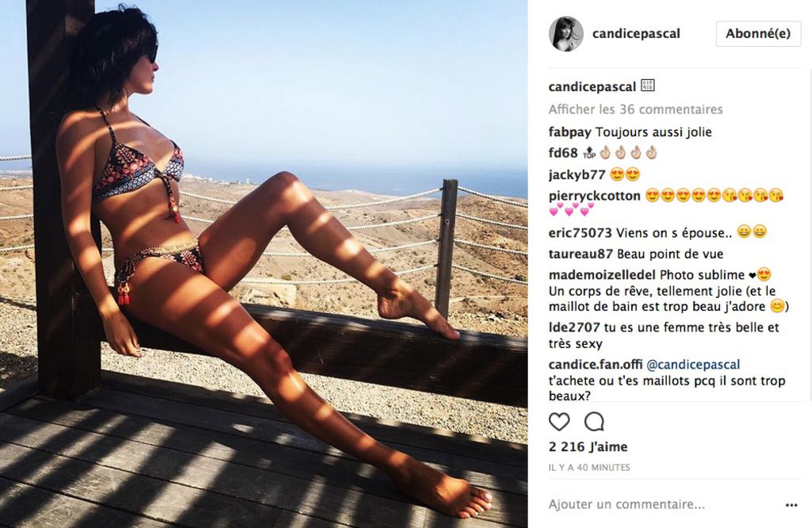This screenshot has height=528, width=812.
Task: Visit commenter fd68's profile
Action: tap(563, 153)
